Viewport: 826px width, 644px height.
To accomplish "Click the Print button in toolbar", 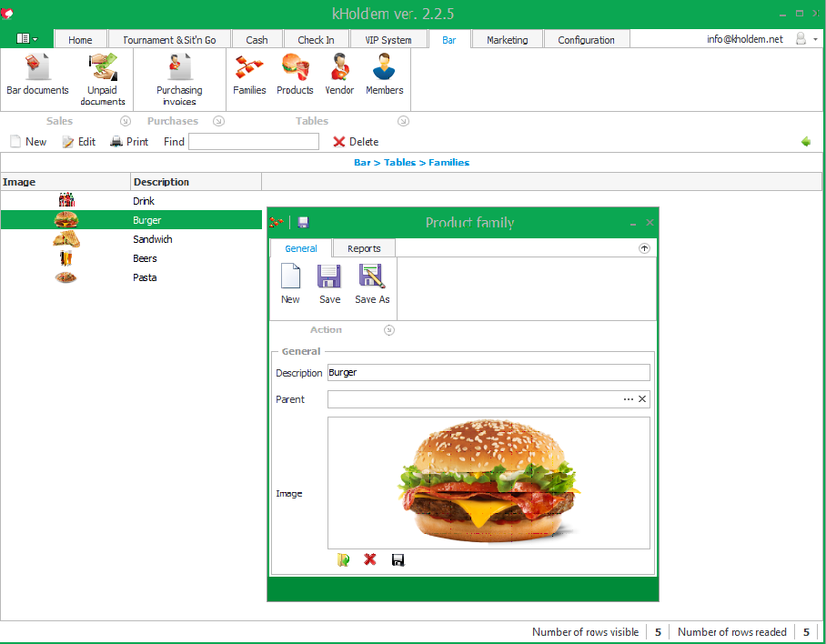I will (x=129, y=142).
